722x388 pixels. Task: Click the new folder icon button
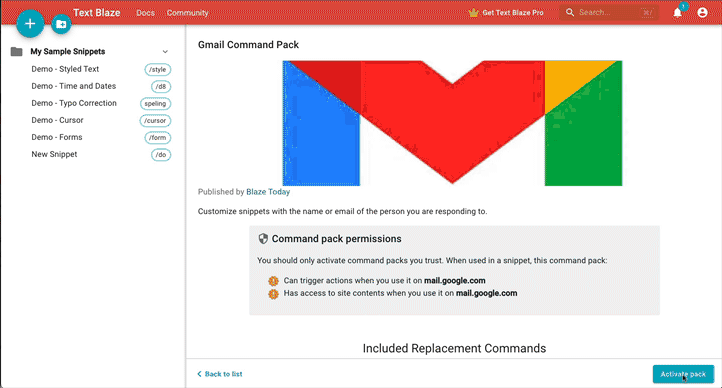pyautogui.click(x=61, y=24)
